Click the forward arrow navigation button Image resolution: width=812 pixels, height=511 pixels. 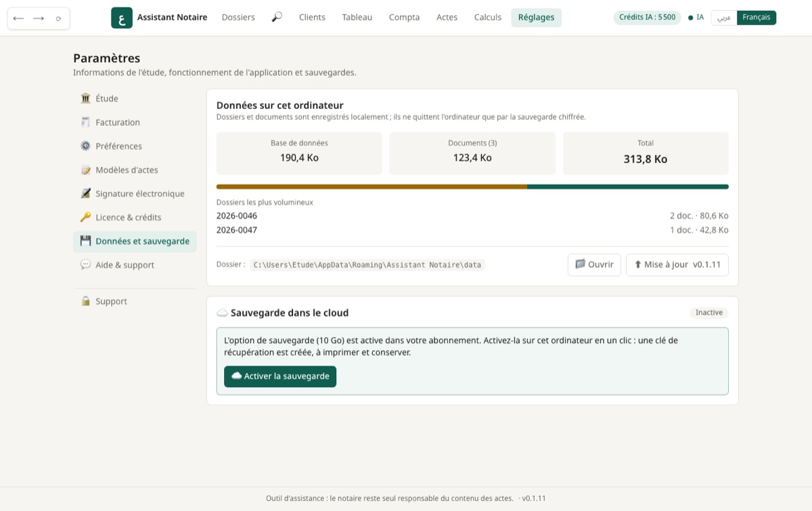39,18
